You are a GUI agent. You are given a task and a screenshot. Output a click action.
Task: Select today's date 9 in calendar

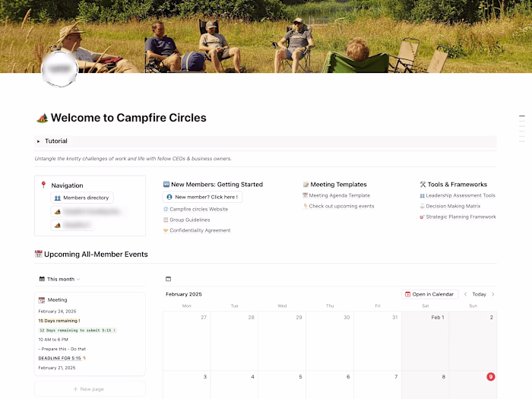click(x=491, y=377)
